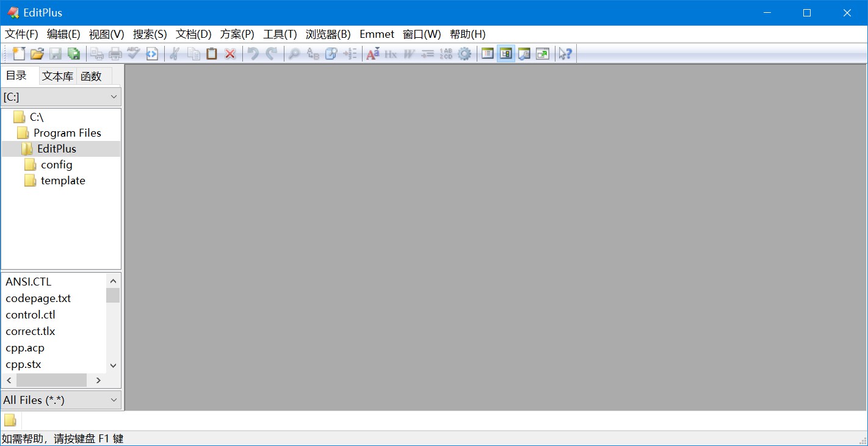Click the Save disk icon

coord(56,54)
